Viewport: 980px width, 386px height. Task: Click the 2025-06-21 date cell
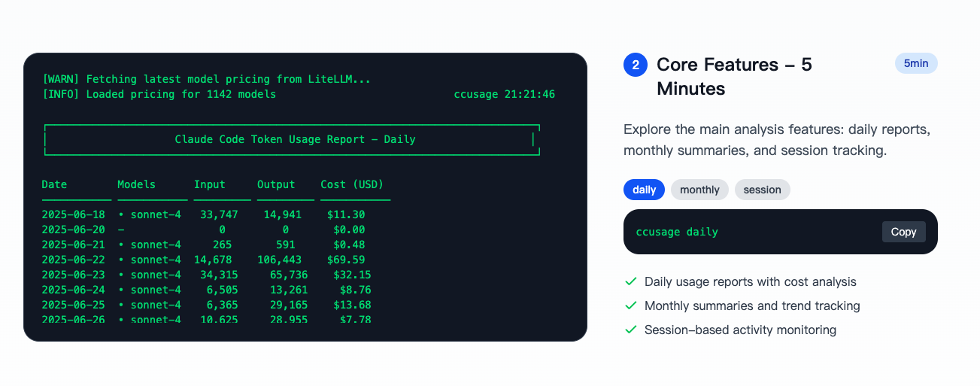click(x=73, y=245)
